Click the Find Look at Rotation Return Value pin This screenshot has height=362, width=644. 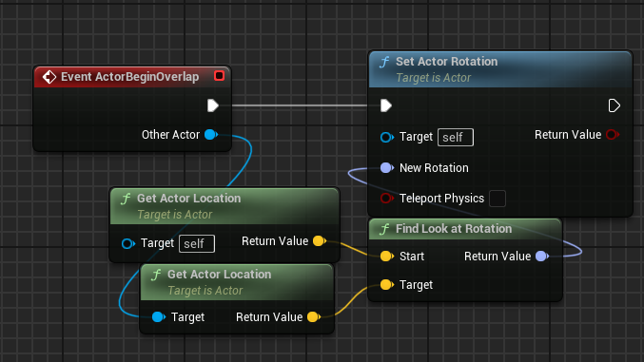pos(542,257)
